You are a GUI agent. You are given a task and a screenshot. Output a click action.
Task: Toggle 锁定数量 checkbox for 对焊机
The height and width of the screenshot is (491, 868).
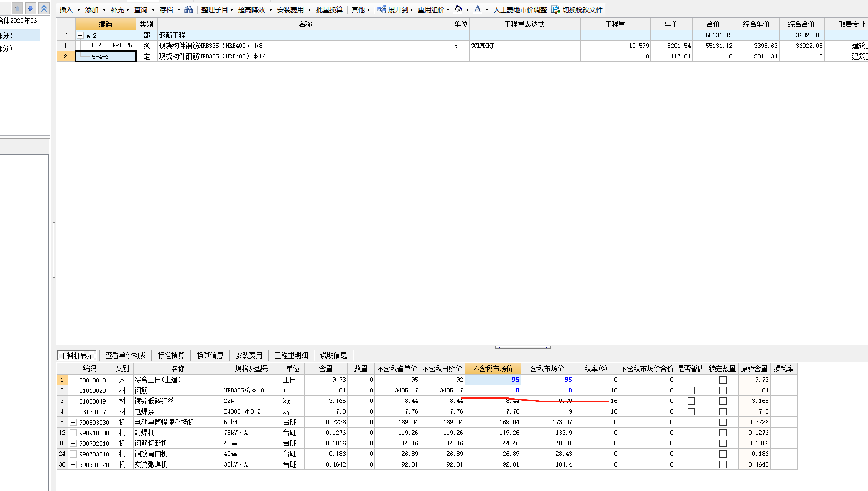(723, 433)
